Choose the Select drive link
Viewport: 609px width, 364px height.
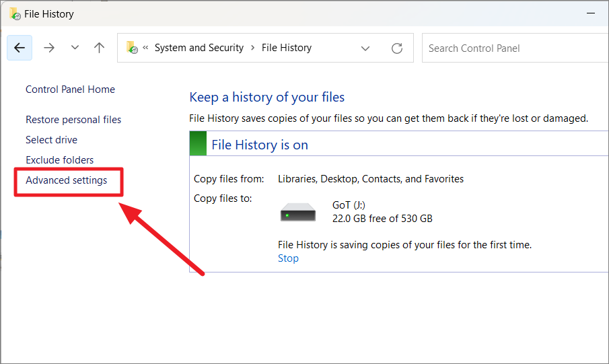tap(51, 140)
